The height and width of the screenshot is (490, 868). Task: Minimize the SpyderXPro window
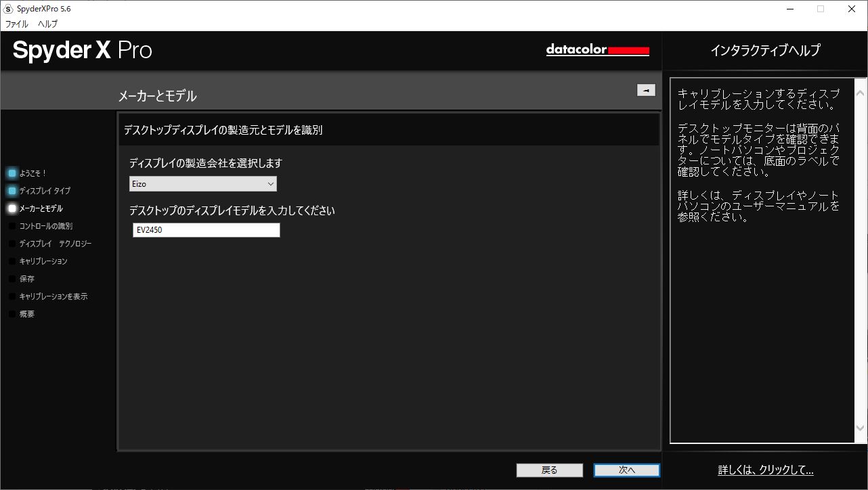[x=789, y=9]
